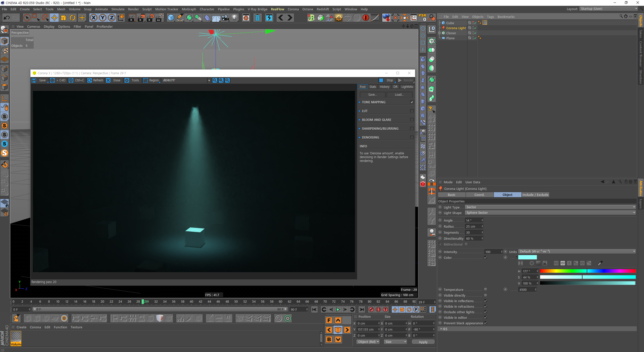Click the PSR reset icon
This screenshot has width=644, height=352.
[423, 18]
